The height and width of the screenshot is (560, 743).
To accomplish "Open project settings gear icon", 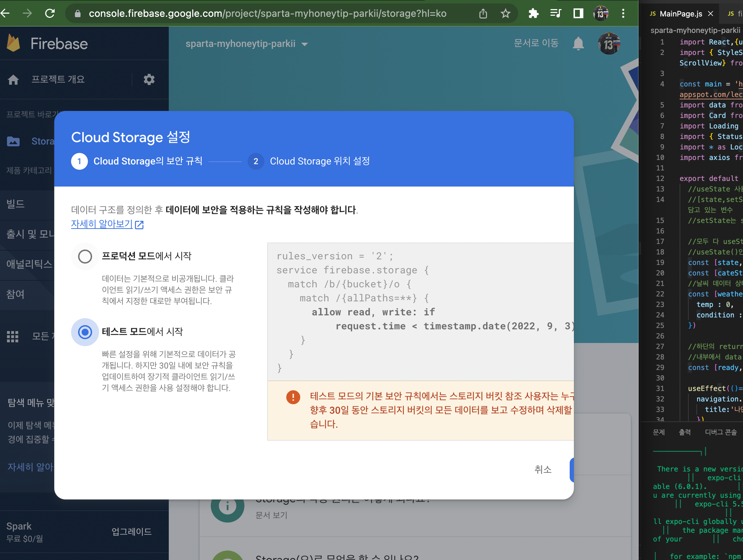I will [x=149, y=79].
